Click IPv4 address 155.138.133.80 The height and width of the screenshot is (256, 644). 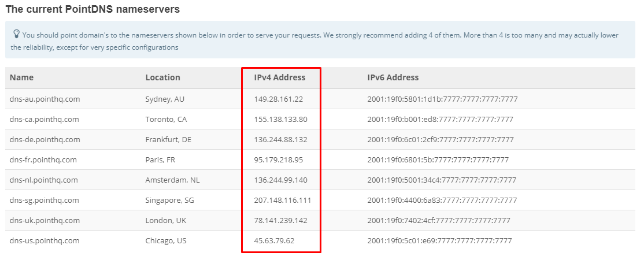tap(280, 119)
